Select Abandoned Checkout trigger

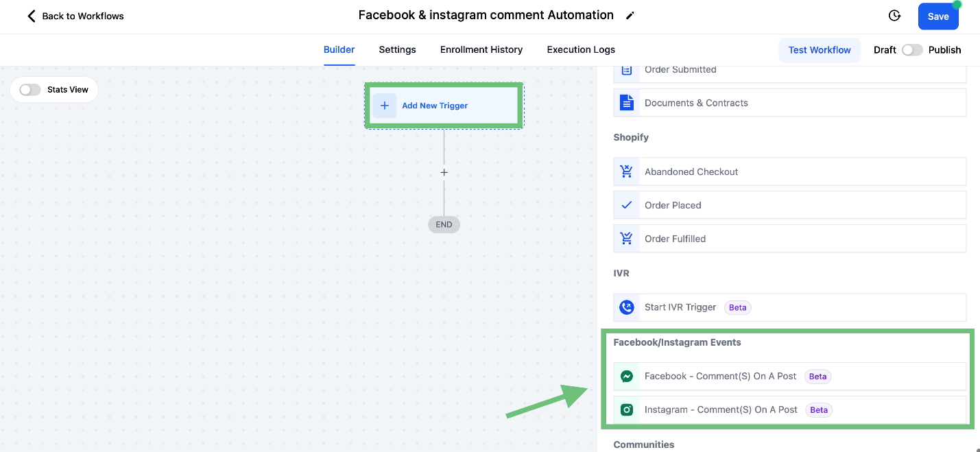[x=789, y=171]
